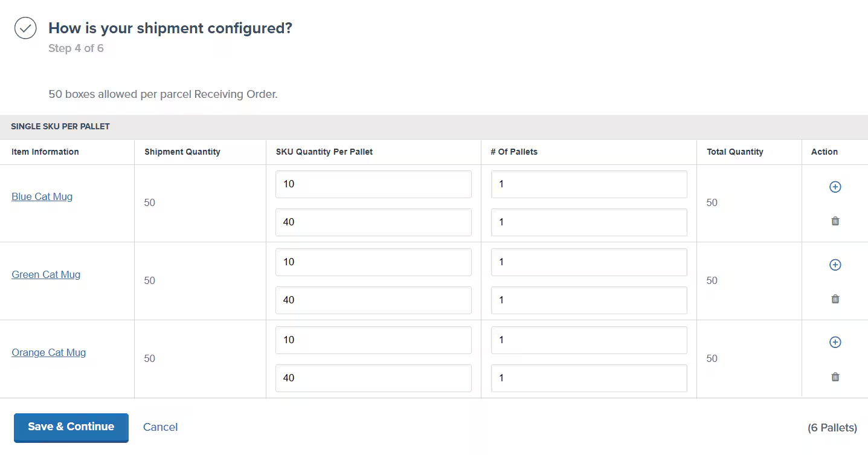Select Green Cat Mug's SKU quantity field showing 40
868x455 pixels.
click(373, 300)
